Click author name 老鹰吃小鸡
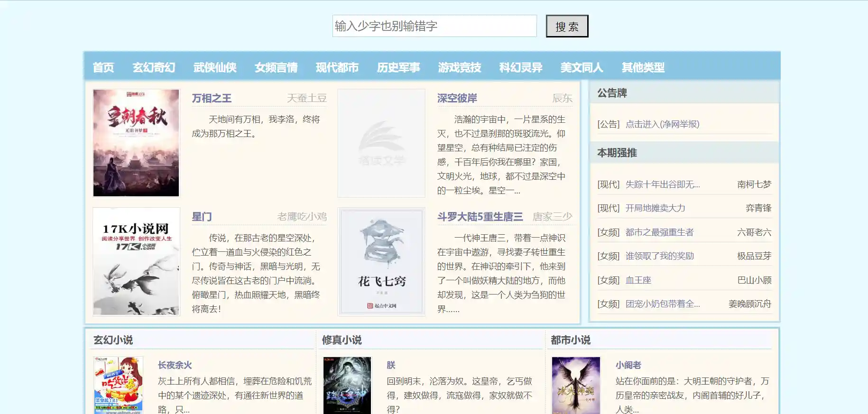The width and height of the screenshot is (868, 414). point(302,217)
